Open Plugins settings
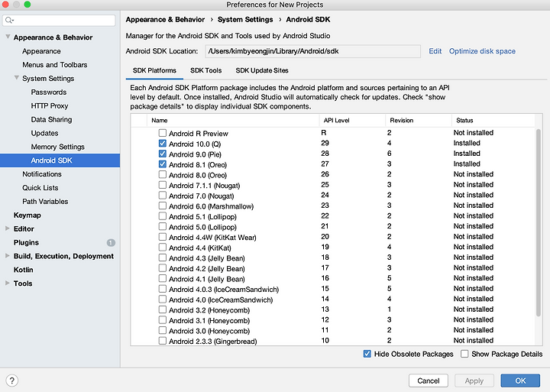Viewport: 550px width, 392px height. tap(26, 242)
